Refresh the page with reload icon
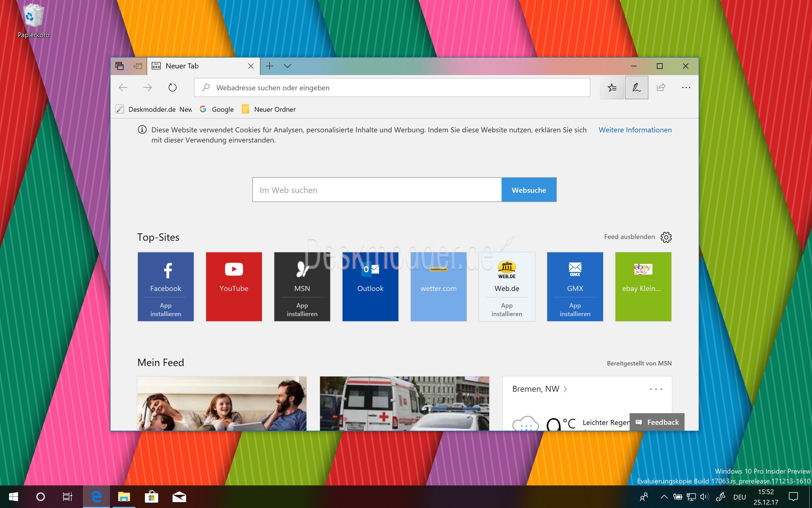Screen dimensions: 812x508 pyautogui.click(x=172, y=88)
